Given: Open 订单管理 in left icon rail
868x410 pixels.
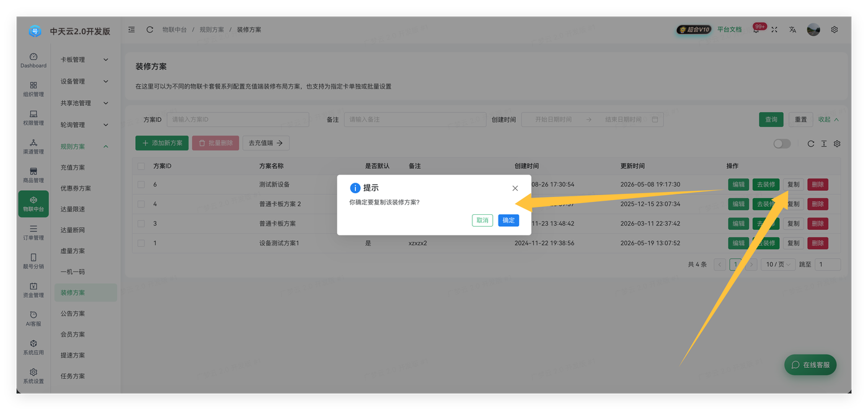Looking at the screenshot, I should [x=33, y=232].
